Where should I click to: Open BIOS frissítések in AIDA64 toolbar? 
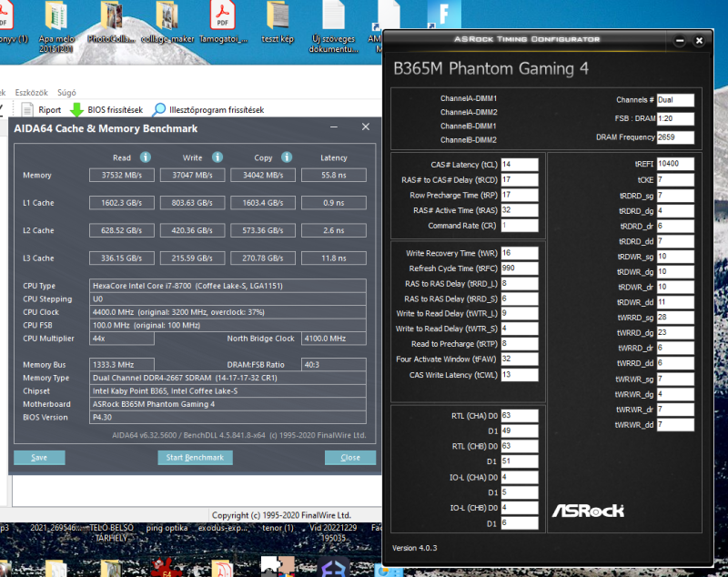pos(106,110)
